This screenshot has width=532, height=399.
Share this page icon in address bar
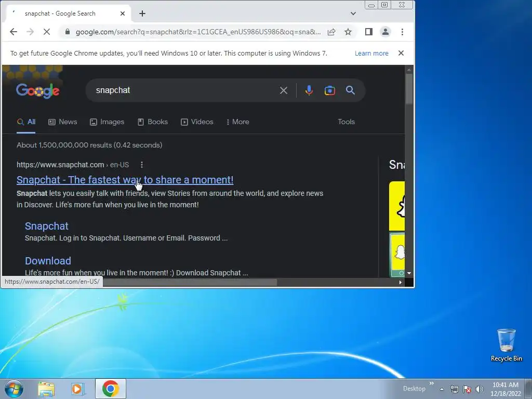(x=331, y=32)
